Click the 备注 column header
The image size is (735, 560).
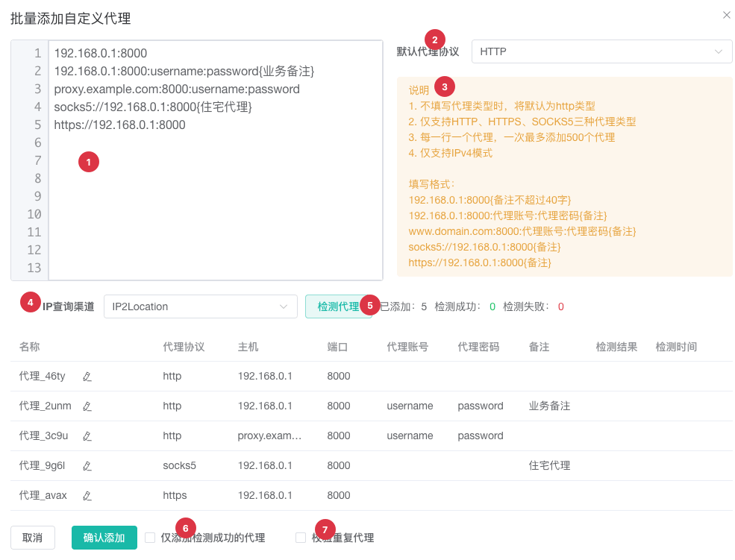pyautogui.click(x=539, y=347)
